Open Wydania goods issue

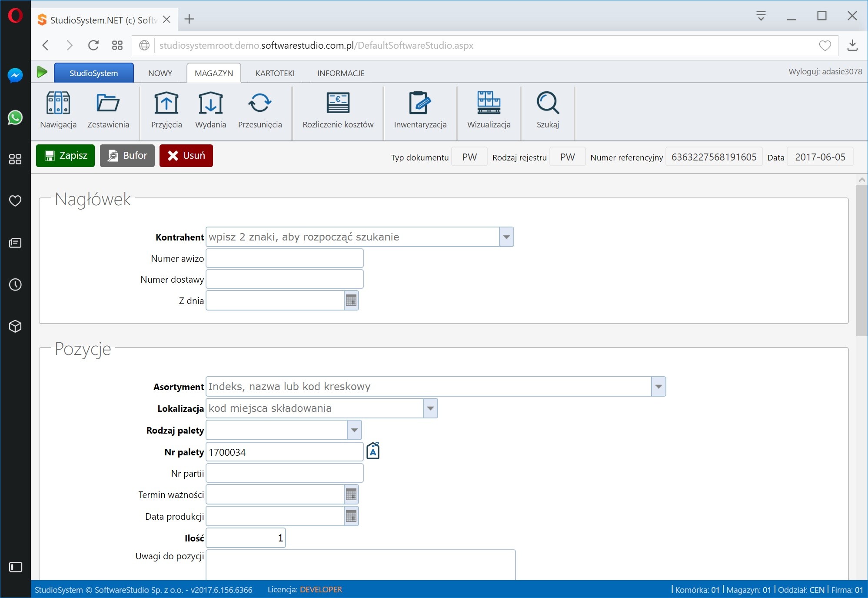pos(210,110)
